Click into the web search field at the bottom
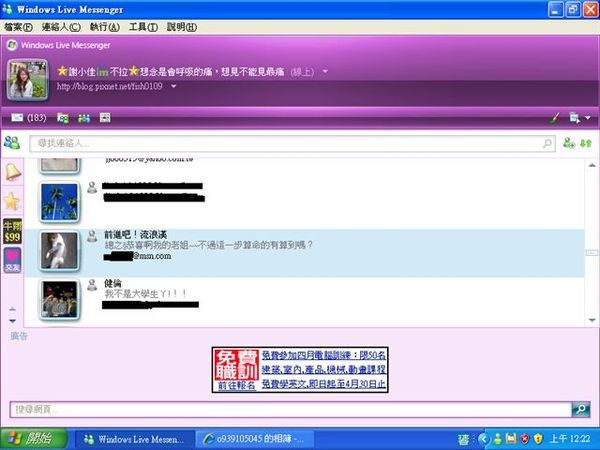The height and width of the screenshot is (450, 600). (291, 409)
